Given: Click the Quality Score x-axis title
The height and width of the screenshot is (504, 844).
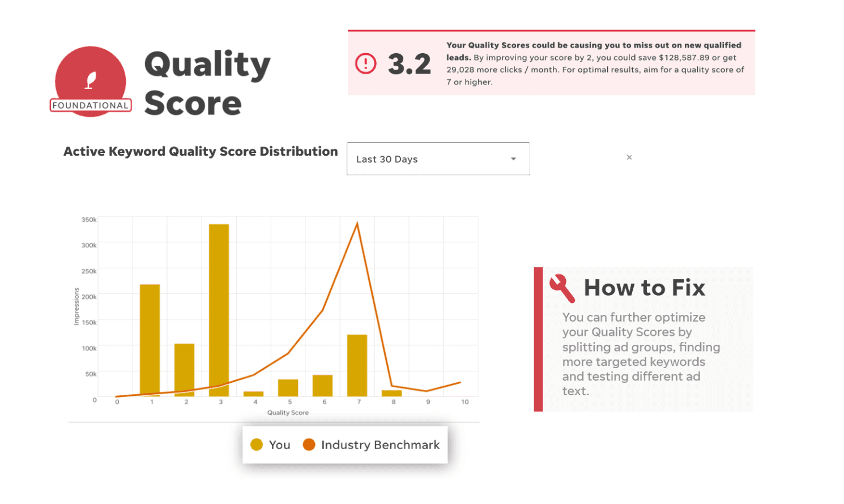Looking at the screenshot, I should 288,413.
